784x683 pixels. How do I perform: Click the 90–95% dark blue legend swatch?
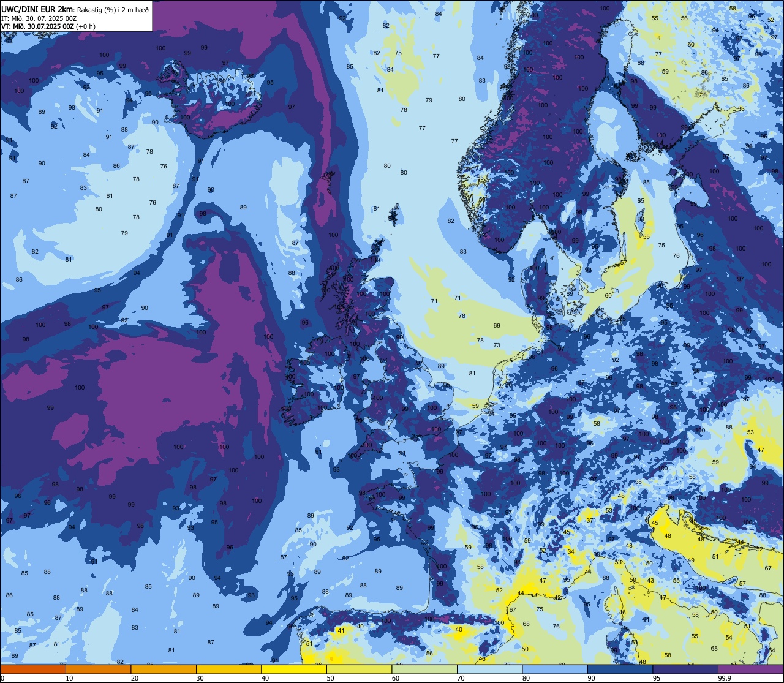[620, 669]
